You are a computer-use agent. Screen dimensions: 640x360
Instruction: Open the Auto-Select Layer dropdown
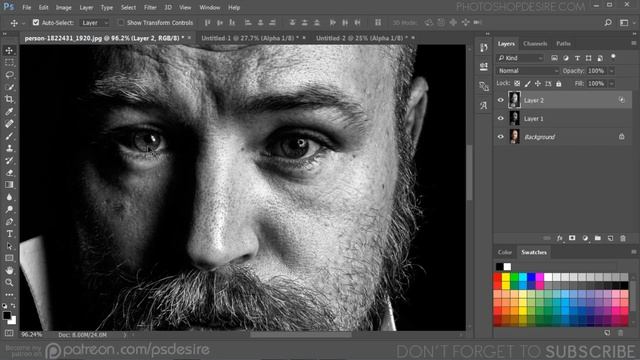95,23
